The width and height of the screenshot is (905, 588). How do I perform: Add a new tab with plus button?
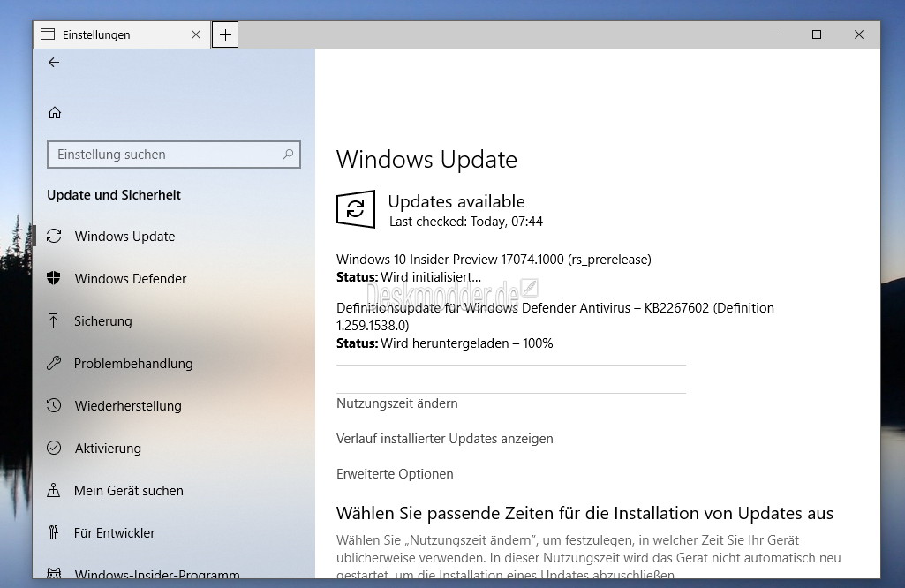point(225,34)
